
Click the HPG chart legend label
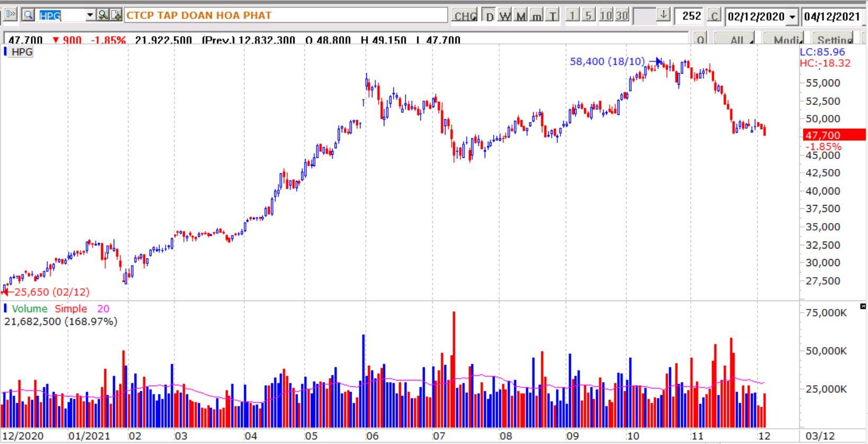pyautogui.click(x=22, y=51)
